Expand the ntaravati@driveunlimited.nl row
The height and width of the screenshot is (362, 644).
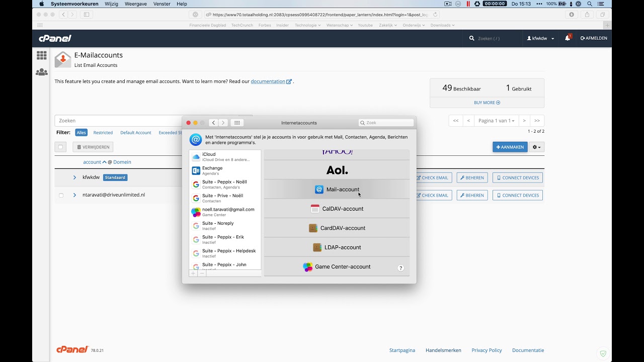[x=74, y=195]
